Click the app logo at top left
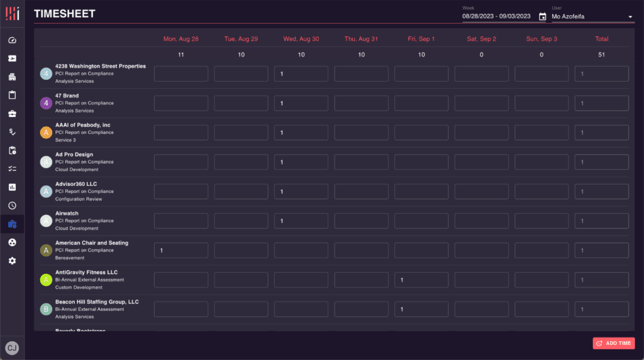This screenshot has height=360, width=644. (12, 13)
